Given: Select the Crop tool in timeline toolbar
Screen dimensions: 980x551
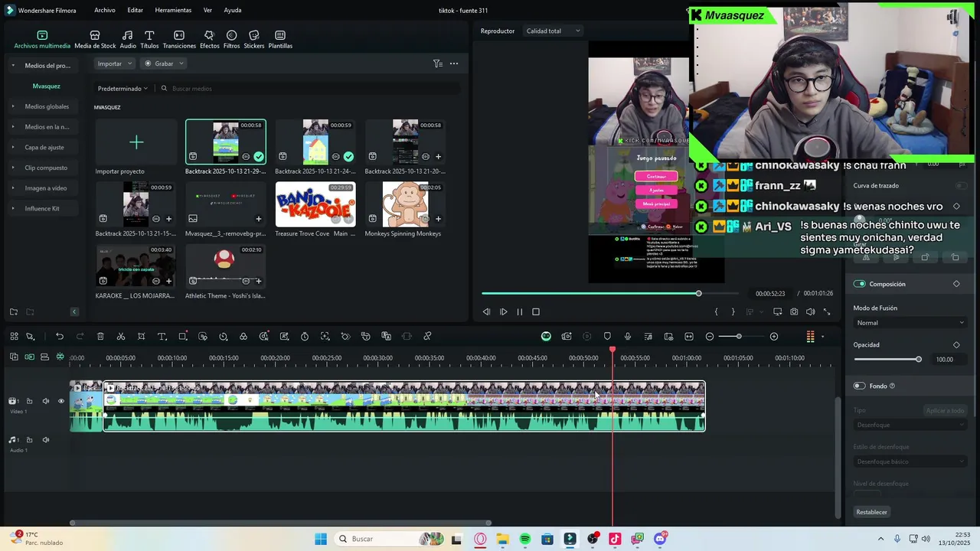Looking at the screenshot, I should (x=142, y=337).
